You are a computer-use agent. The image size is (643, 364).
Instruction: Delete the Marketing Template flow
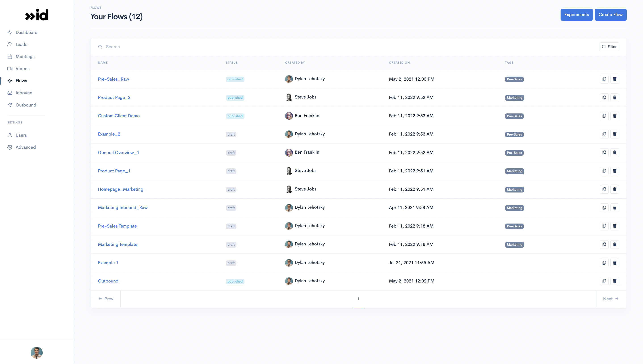coord(615,244)
